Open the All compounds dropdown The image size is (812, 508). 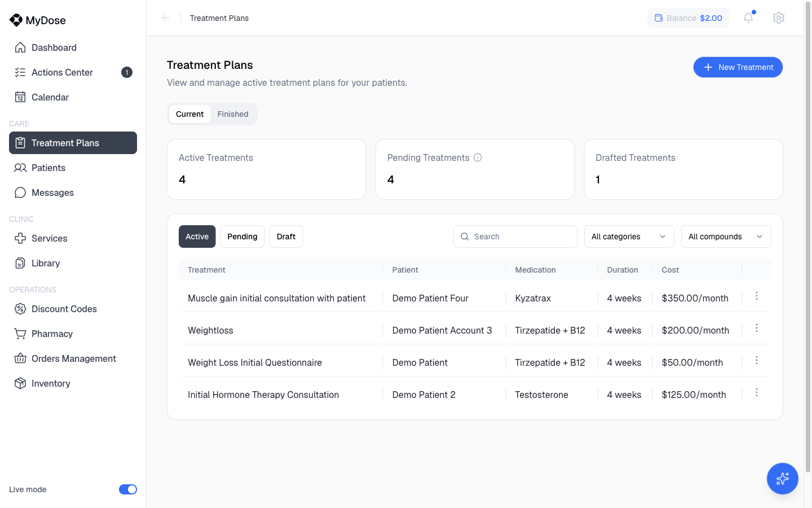tap(726, 237)
